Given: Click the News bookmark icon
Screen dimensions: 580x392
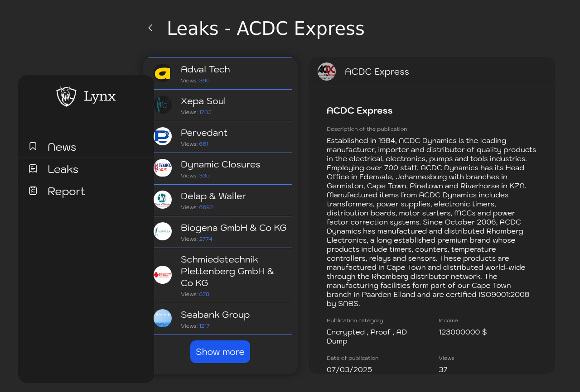Looking at the screenshot, I should pos(33,146).
